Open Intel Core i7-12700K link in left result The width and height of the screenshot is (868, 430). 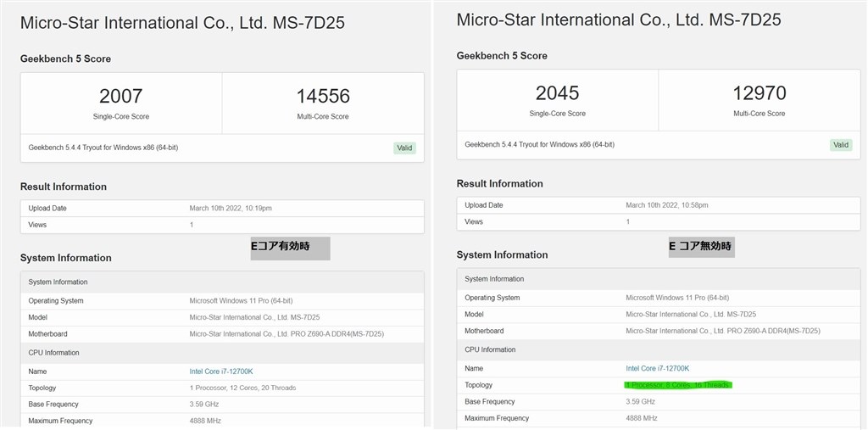click(x=221, y=371)
